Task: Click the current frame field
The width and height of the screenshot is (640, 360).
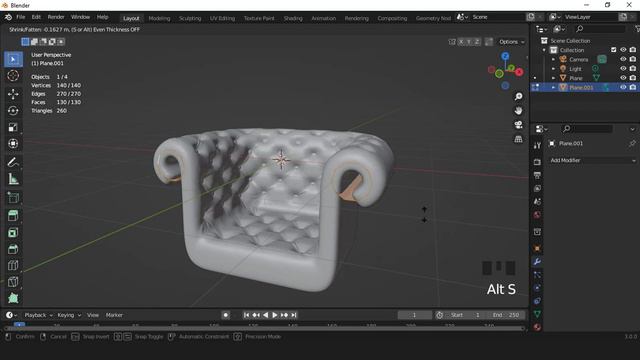Action: 414,315
